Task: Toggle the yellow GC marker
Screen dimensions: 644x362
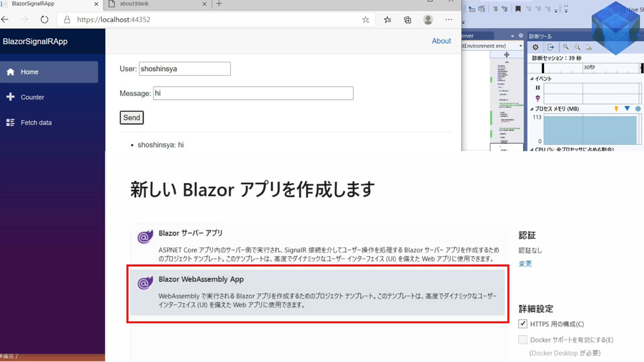Action: (x=616, y=109)
